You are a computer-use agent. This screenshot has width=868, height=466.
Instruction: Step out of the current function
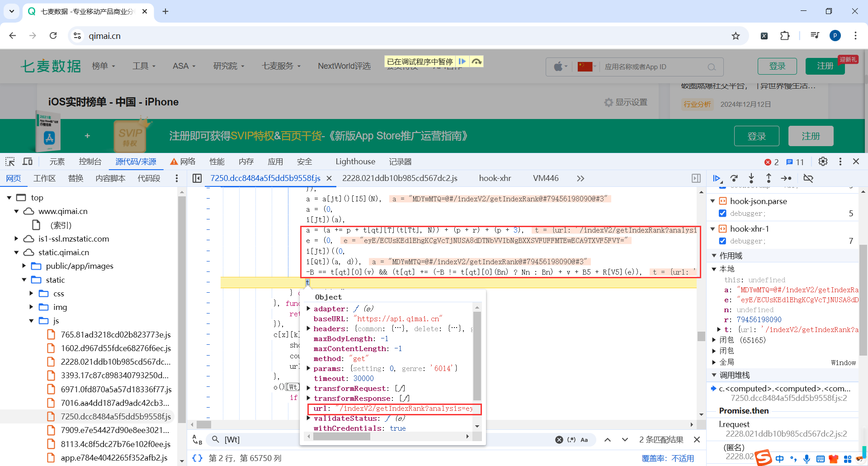point(769,178)
